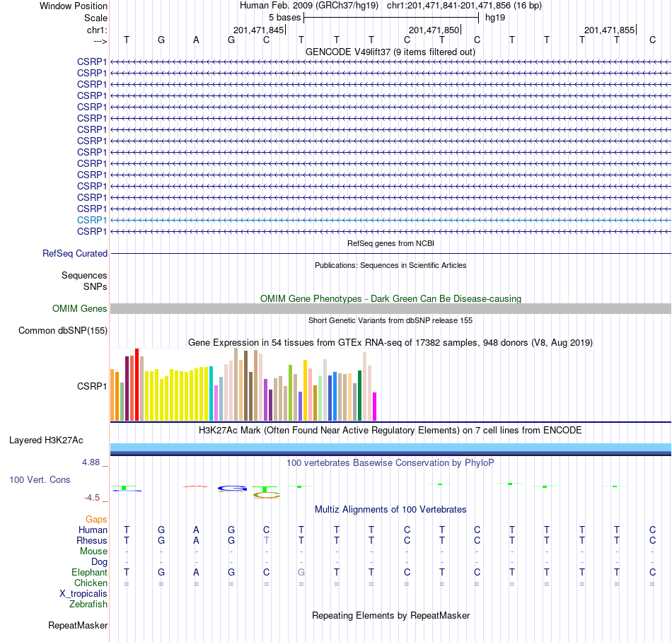Click the 5 bases scale bar
This screenshot has width=672, height=642.
391,18
